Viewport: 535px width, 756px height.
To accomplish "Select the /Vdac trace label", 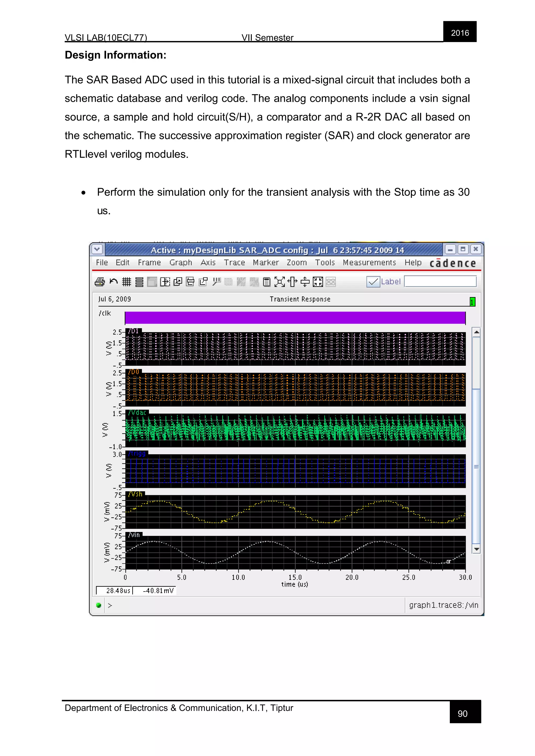I will pyautogui.click(x=137, y=412).
